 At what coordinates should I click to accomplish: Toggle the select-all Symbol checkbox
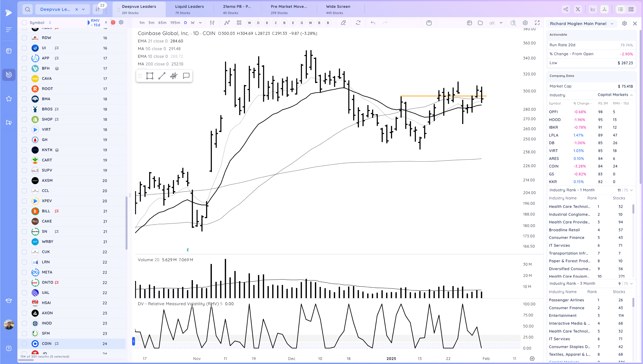[x=24, y=22]
